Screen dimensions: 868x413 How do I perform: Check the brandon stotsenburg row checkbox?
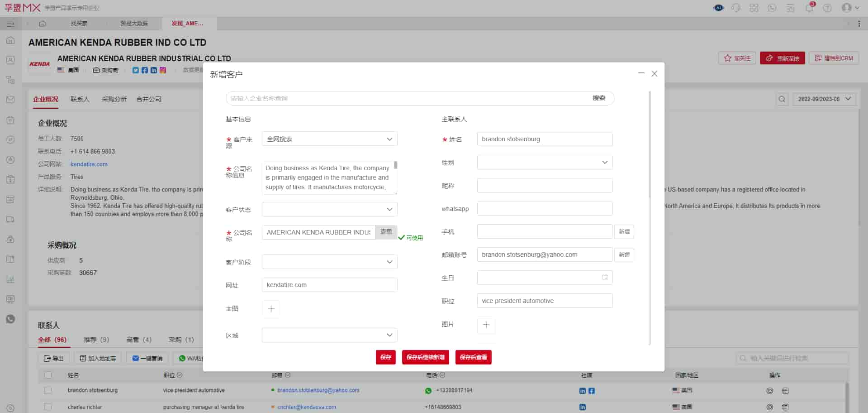(48, 390)
